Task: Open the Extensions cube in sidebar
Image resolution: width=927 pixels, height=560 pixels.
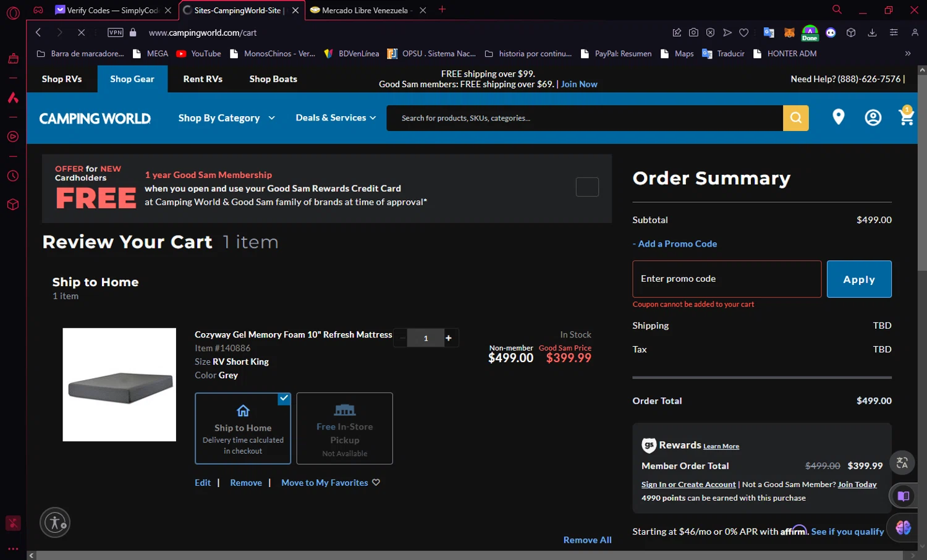Action: (x=13, y=205)
